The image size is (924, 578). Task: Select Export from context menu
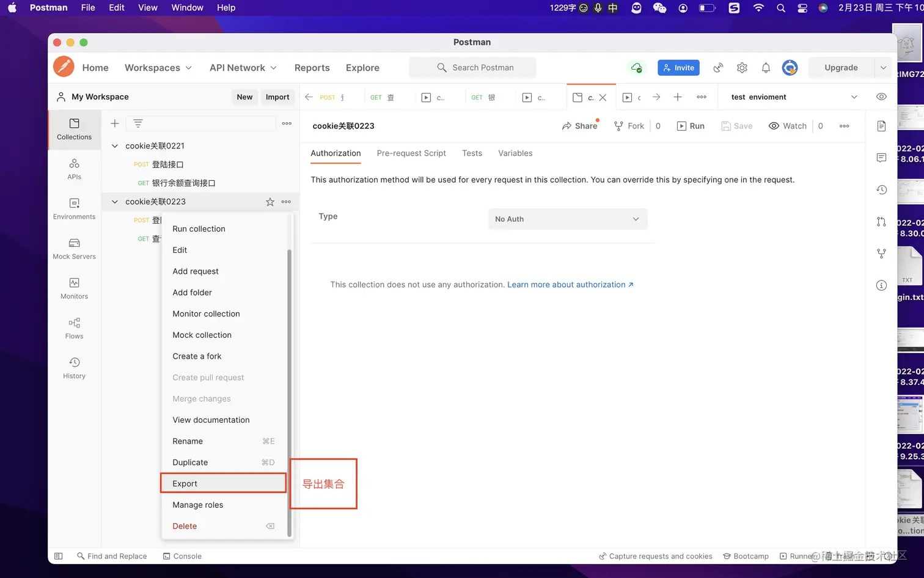point(224,483)
